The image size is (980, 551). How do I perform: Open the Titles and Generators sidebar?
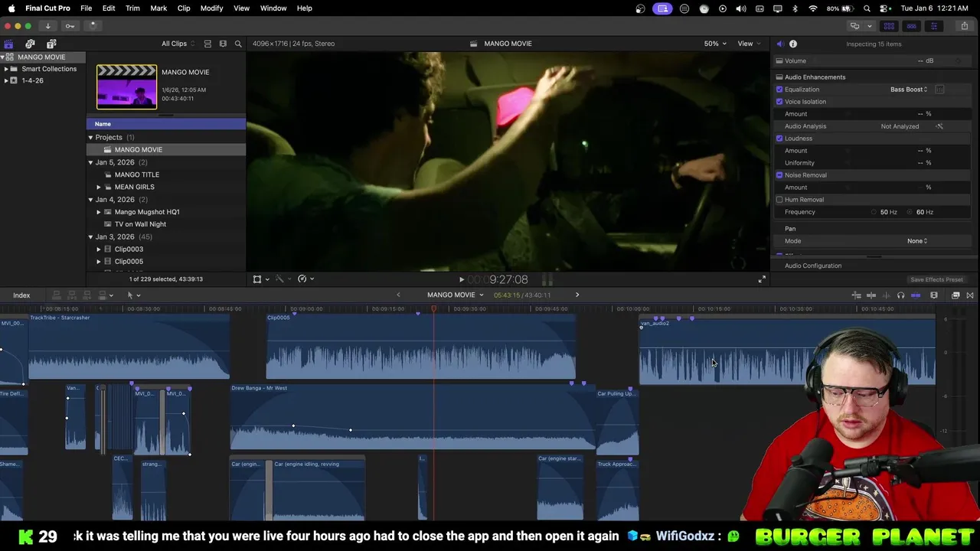point(51,44)
